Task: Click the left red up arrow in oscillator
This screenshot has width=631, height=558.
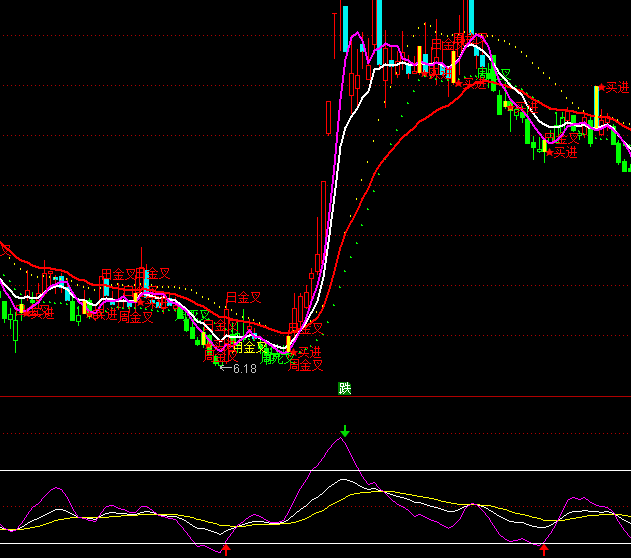Action: pos(226,548)
